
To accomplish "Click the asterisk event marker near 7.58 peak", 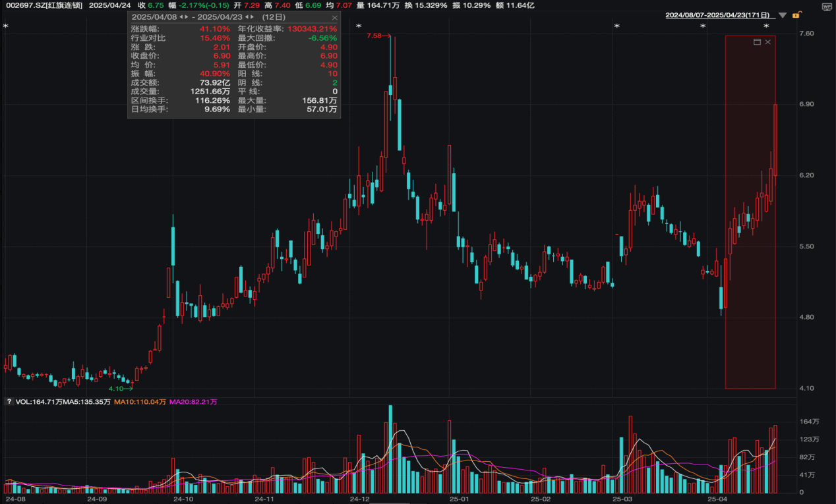I will [x=359, y=26].
